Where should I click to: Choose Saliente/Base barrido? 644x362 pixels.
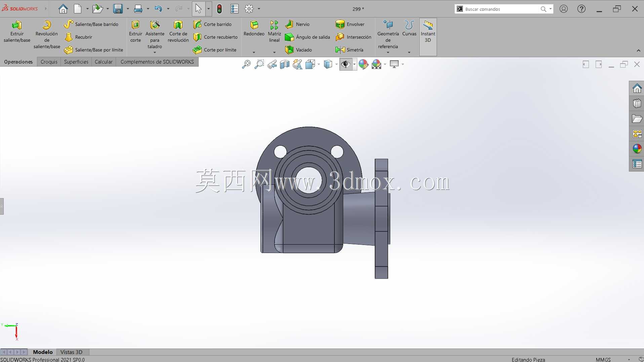tap(91, 24)
